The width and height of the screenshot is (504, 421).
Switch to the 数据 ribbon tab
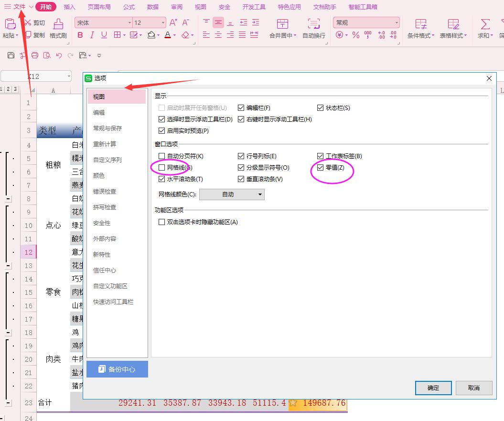pyautogui.click(x=153, y=7)
